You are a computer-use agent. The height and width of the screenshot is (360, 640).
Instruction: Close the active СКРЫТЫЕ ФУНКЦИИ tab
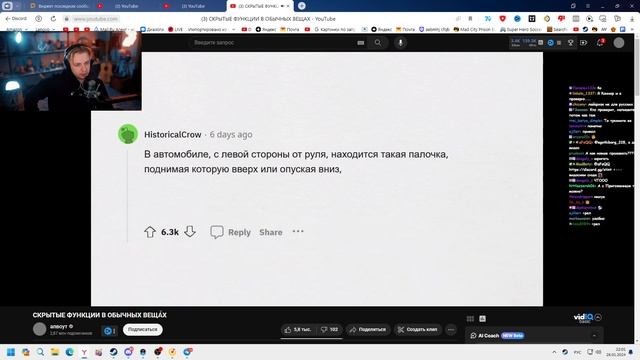coord(288,6)
